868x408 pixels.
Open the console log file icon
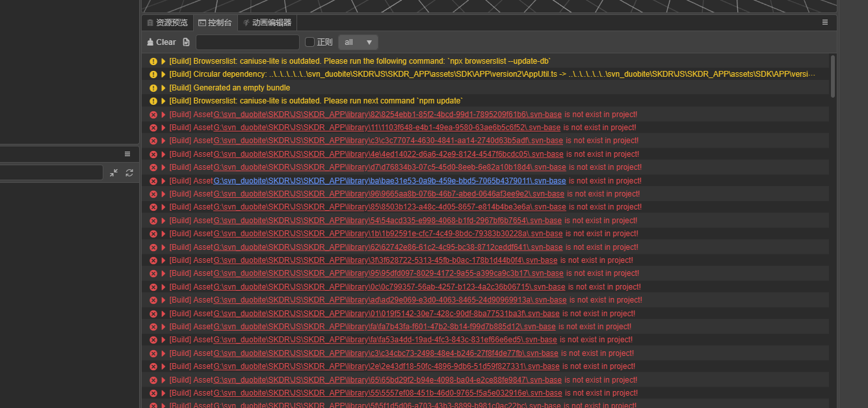tap(187, 42)
